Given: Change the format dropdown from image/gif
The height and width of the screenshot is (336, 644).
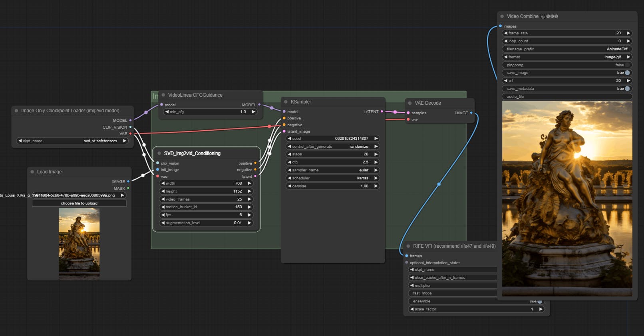Looking at the screenshot, I should click(x=566, y=57).
